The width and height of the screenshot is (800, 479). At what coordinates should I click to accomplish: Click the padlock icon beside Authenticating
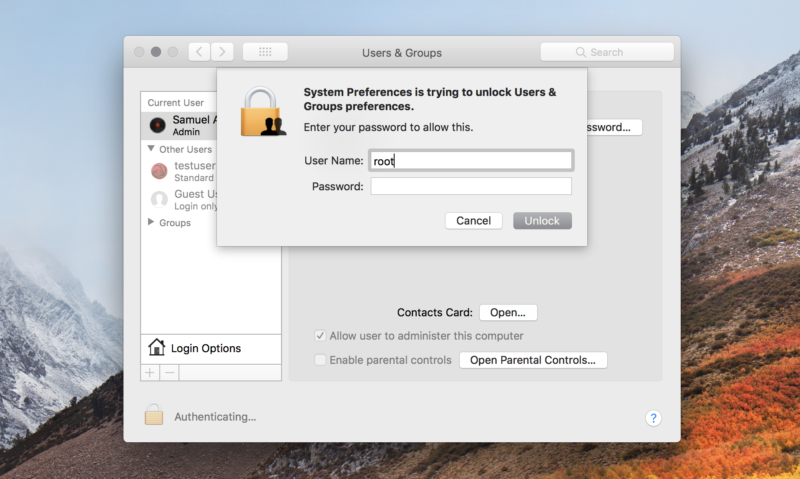pos(154,414)
